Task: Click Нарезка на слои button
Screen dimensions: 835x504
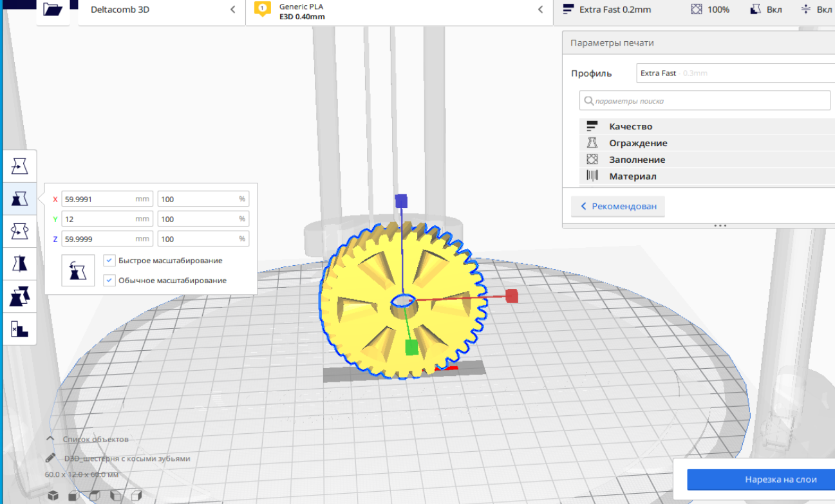Action: pyautogui.click(x=761, y=480)
